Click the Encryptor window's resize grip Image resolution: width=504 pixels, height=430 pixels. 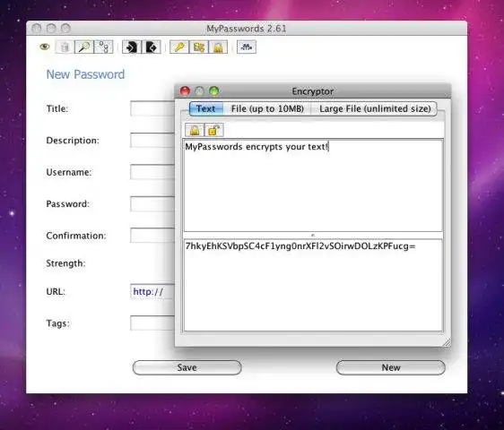pos(447,342)
